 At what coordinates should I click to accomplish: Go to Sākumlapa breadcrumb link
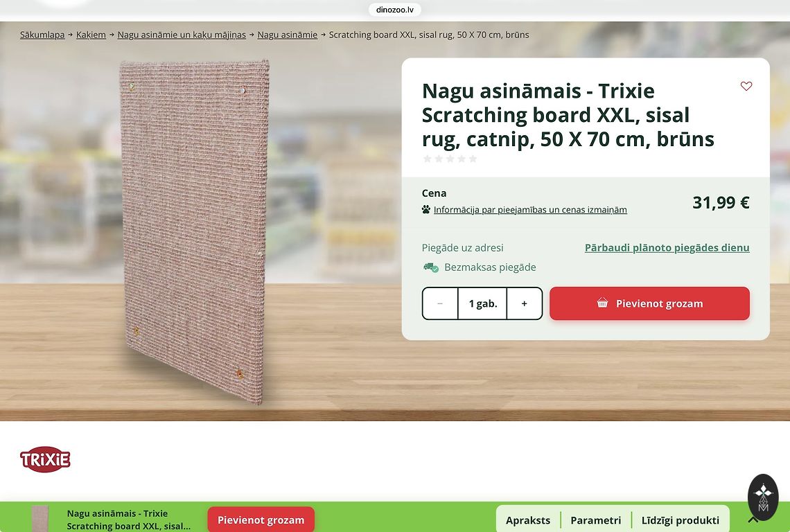pyautogui.click(x=42, y=35)
